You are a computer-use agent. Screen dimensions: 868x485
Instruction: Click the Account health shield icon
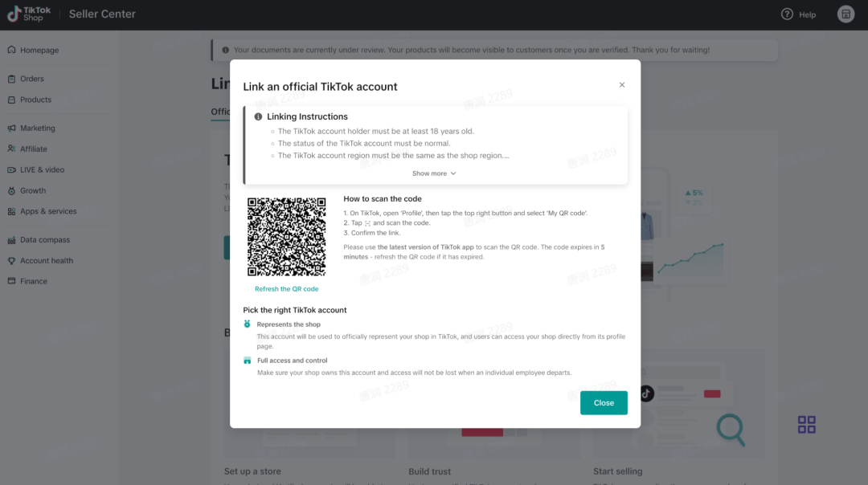[x=12, y=260]
